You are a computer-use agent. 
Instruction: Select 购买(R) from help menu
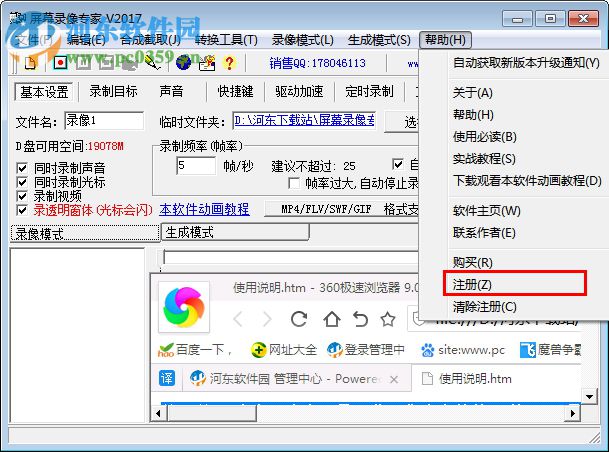tap(473, 263)
